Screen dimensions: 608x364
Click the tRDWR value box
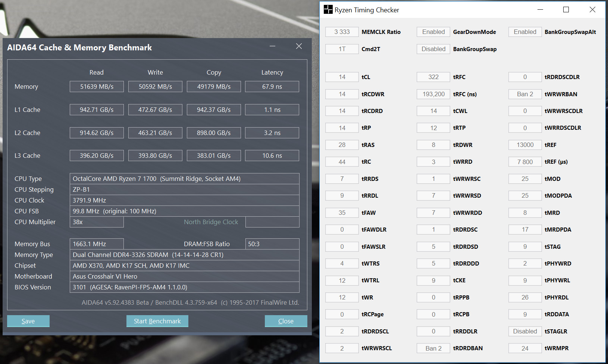tap(433, 145)
